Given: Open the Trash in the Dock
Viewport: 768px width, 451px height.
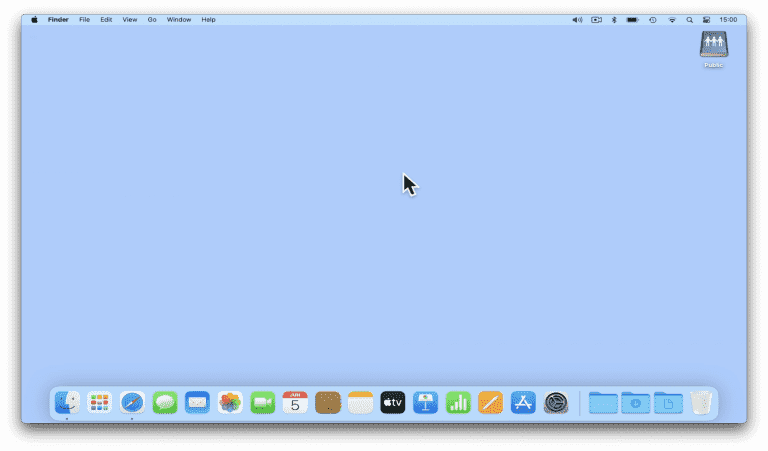Looking at the screenshot, I should click(x=701, y=402).
